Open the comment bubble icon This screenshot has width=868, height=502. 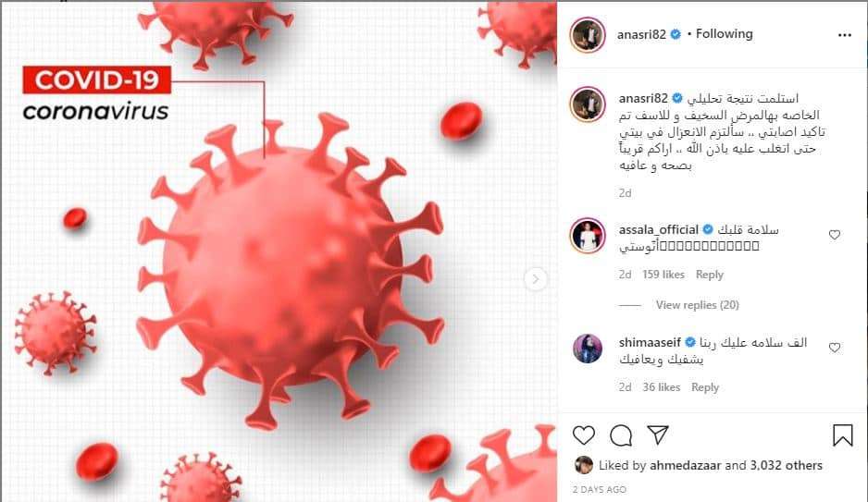pyautogui.click(x=621, y=435)
